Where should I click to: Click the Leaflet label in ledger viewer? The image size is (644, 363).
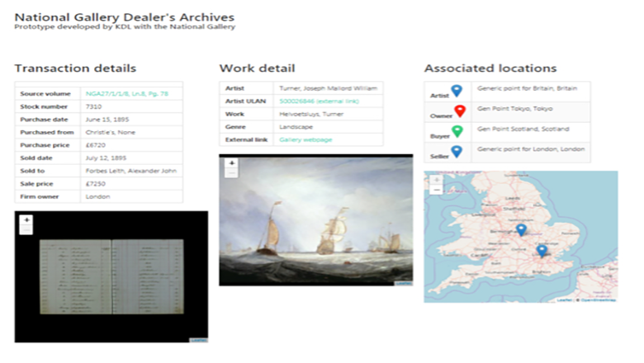(199, 340)
